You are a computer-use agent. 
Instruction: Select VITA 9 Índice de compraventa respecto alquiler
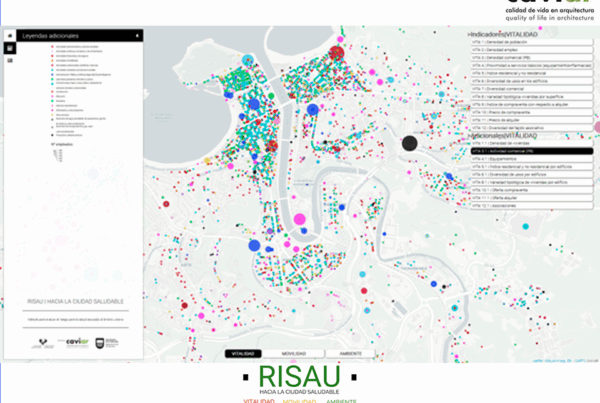(x=532, y=104)
